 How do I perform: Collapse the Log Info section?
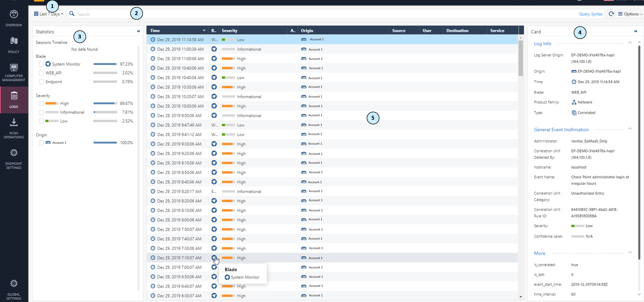(x=630, y=43)
